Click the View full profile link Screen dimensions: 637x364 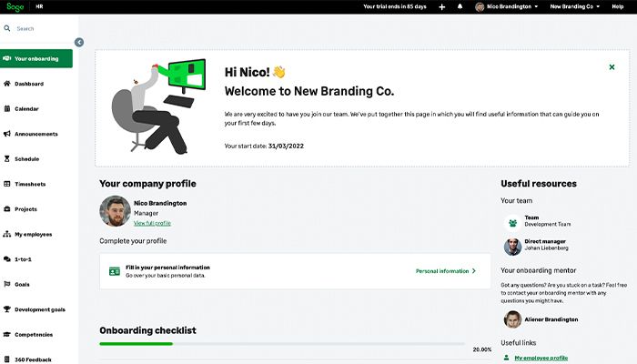click(x=152, y=223)
